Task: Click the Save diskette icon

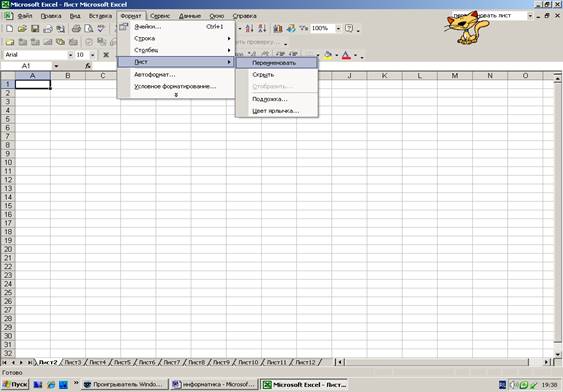Action: click(x=35, y=28)
